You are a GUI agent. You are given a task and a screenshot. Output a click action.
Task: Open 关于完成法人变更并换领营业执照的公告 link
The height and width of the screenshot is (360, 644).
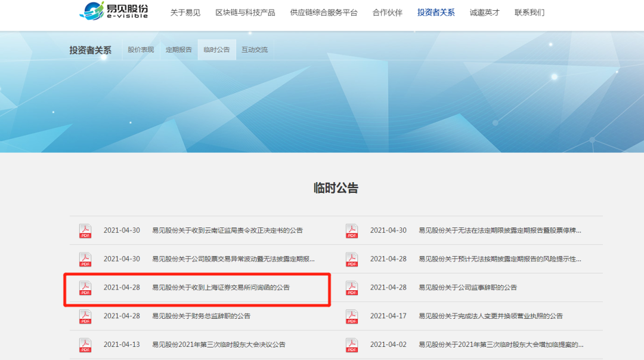tap(490, 316)
